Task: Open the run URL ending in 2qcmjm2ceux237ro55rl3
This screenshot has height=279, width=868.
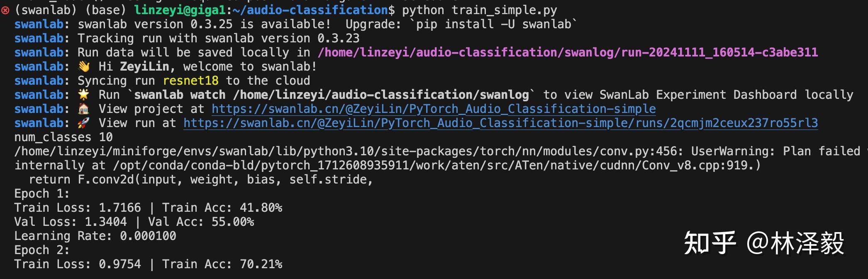Action: click(500, 123)
